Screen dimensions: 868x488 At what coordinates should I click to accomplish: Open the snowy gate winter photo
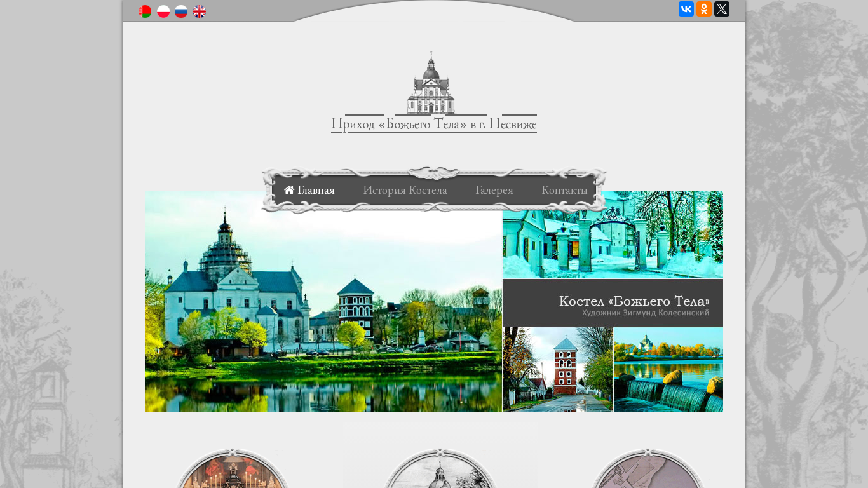coord(613,234)
